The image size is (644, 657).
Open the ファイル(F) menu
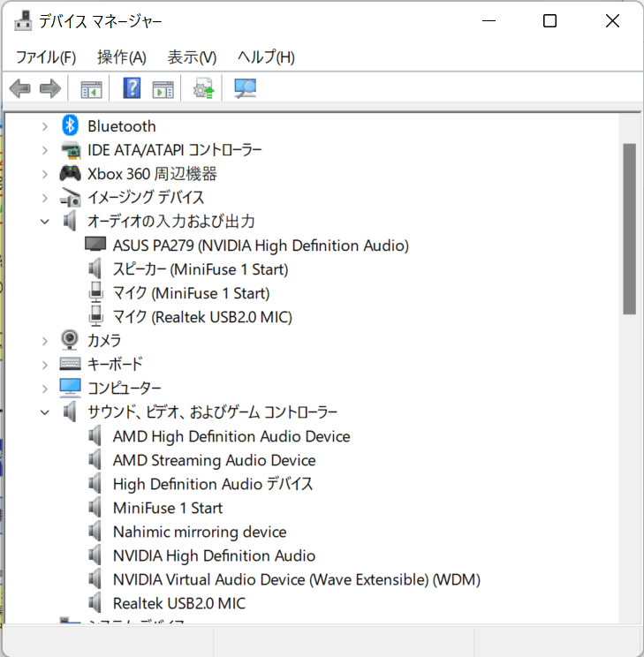[x=46, y=57]
